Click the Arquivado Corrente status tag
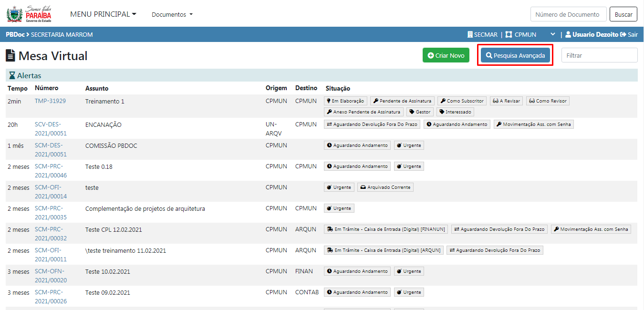644x310 pixels. pyautogui.click(x=385, y=187)
